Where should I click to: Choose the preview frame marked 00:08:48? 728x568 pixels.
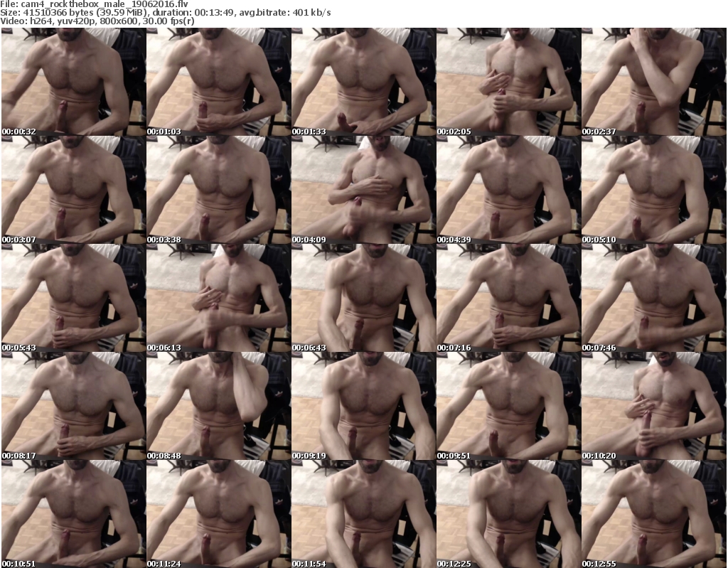pos(219,406)
